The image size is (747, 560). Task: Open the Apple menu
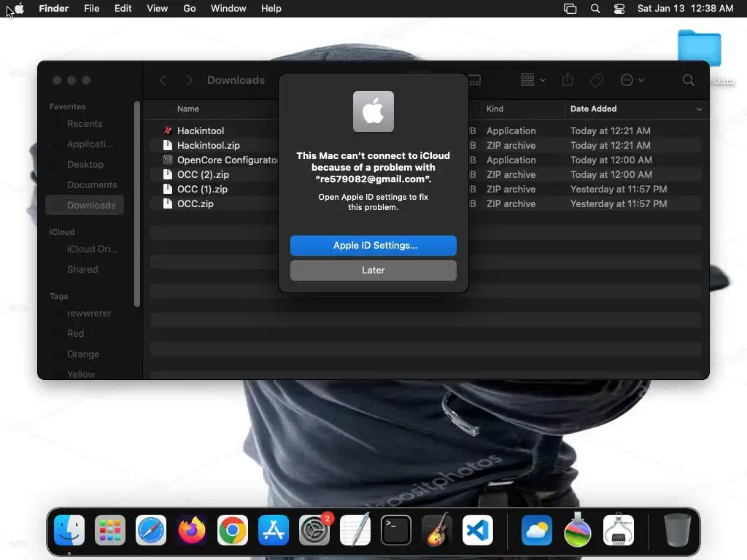pos(19,9)
